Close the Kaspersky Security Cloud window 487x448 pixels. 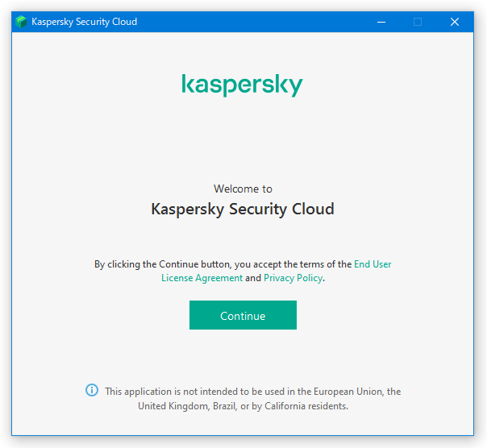click(x=455, y=22)
